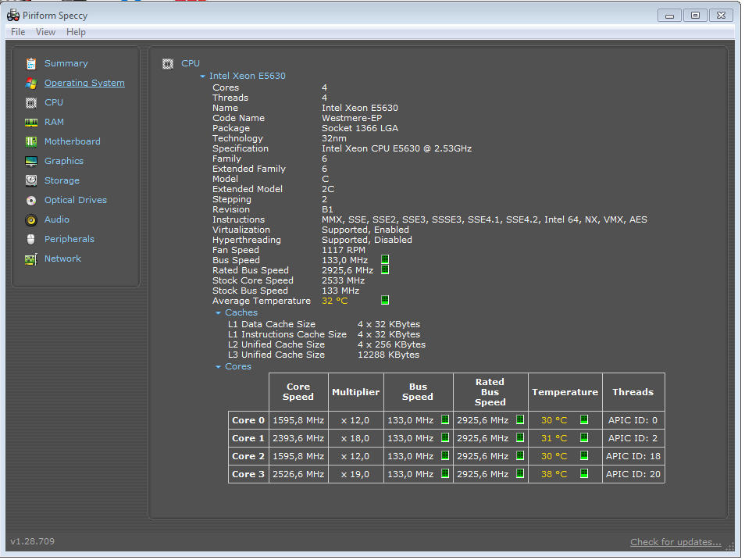Click the Westmere-EP code name value

[x=351, y=118]
